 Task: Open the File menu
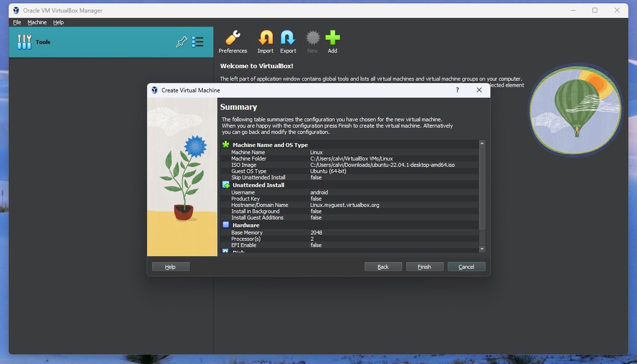pyautogui.click(x=17, y=22)
